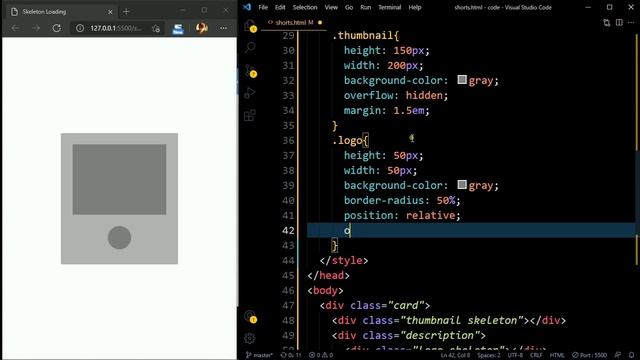This screenshot has height=360, width=640.
Task: Open the View menu
Action: 331,7
